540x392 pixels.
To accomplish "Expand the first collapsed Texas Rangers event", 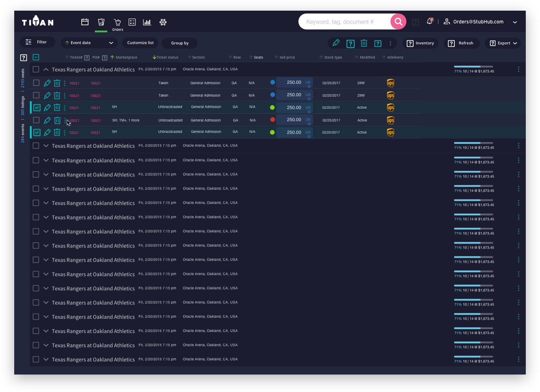I will (46, 146).
